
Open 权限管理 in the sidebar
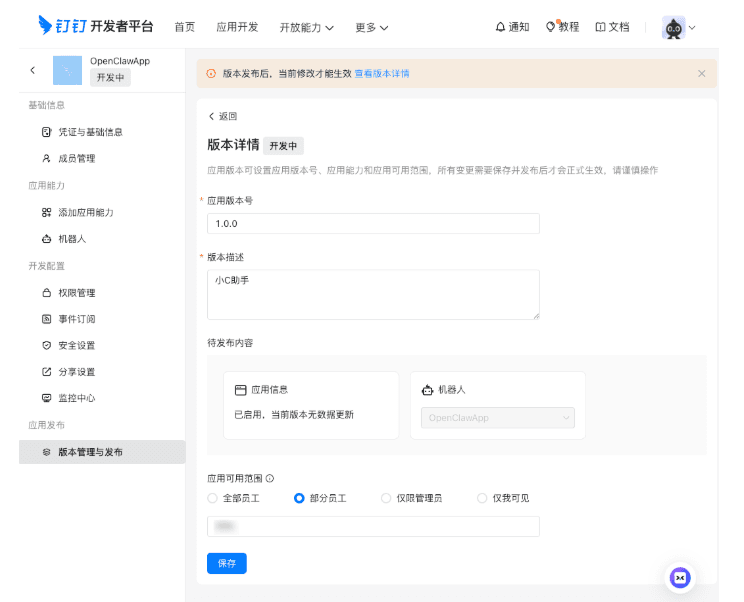click(76, 293)
